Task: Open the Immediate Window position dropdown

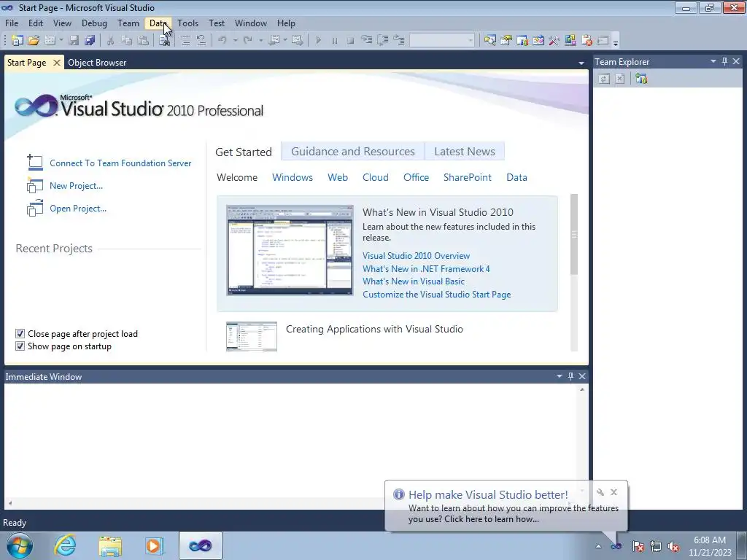Action: [560, 376]
